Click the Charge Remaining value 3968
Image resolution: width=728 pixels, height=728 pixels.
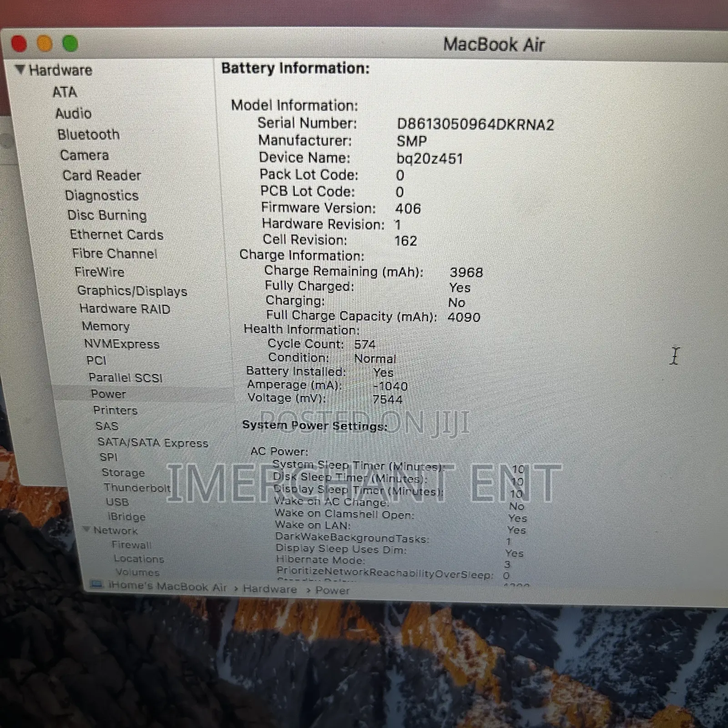click(466, 273)
